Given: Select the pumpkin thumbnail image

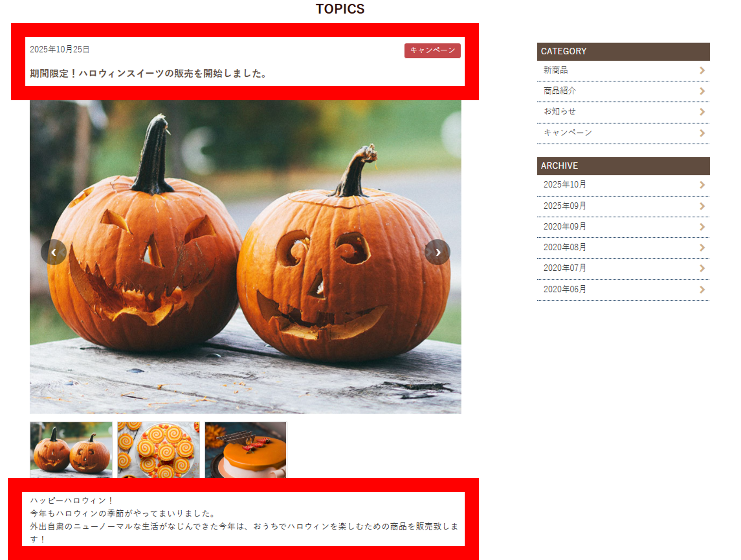Looking at the screenshot, I should [x=71, y=450].
